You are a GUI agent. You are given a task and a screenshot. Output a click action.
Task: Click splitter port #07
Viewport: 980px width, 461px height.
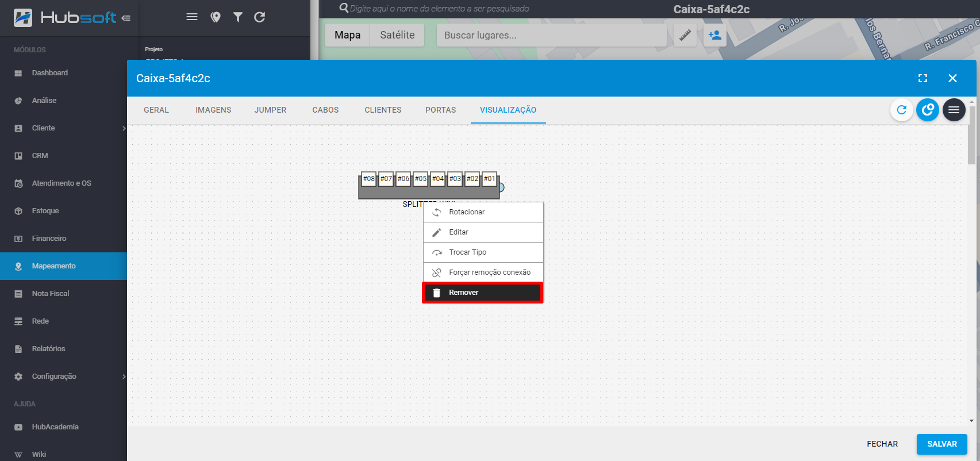(x=386, y=179)
